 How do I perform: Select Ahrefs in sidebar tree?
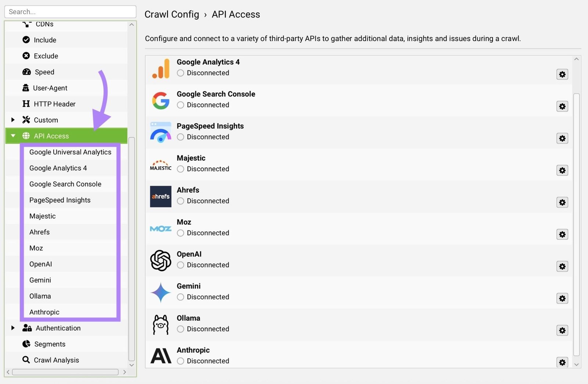(x=39, y=232)
